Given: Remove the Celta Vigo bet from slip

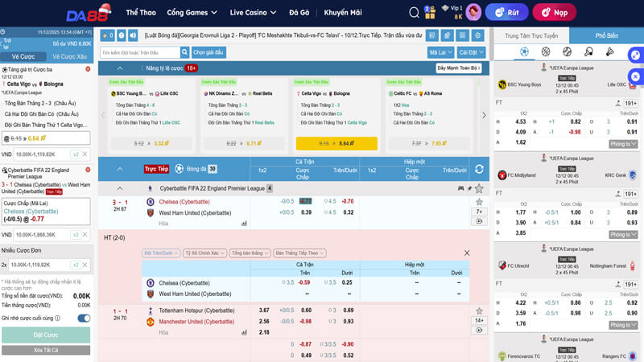Looking at the screenshot, I should 88,69.
